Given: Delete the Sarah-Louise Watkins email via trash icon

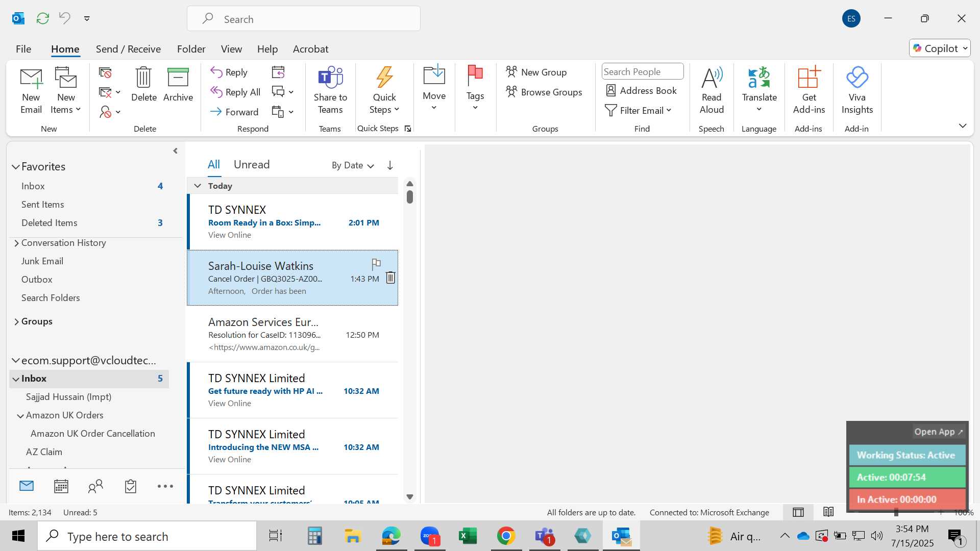Looking at the screenshot, I should (390, 278).
